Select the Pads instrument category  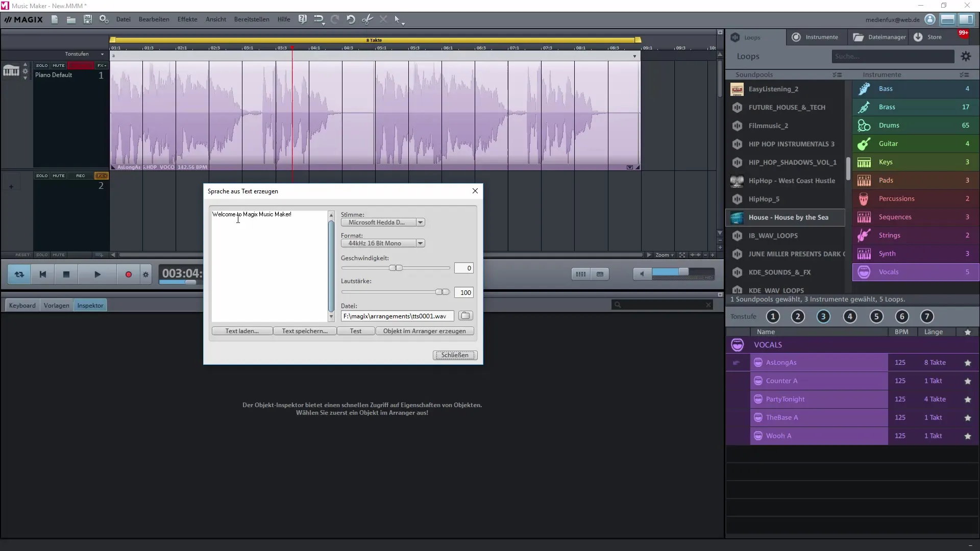(916, 181)
